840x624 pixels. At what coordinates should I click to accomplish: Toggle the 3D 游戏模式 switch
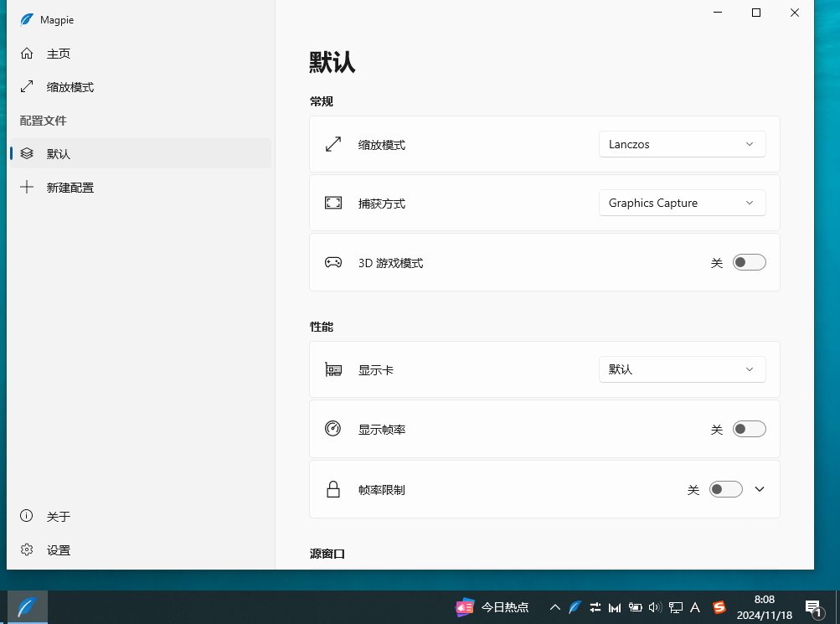click(x=749, y=262)
